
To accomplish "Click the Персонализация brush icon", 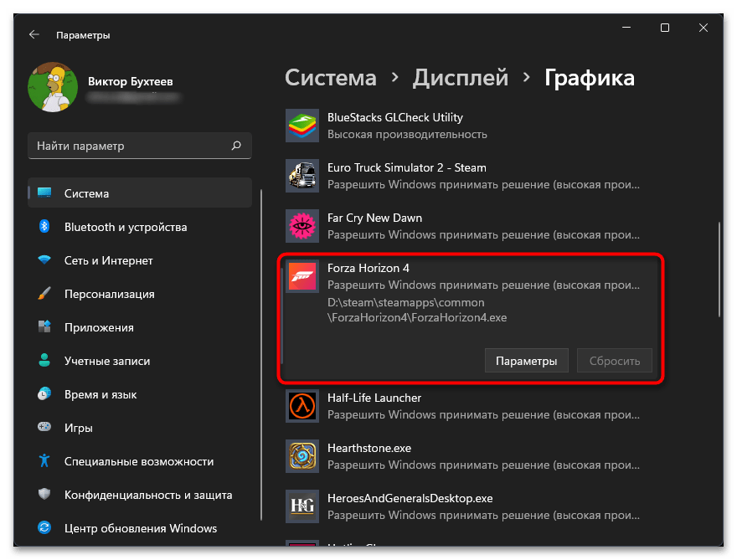I will 44,294.
